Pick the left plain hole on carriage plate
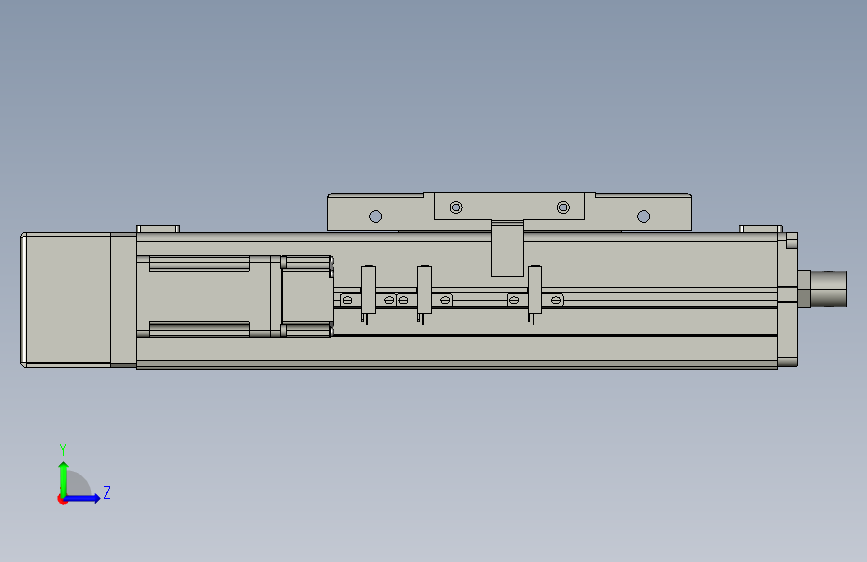867x562 pixels. [375, 216]
